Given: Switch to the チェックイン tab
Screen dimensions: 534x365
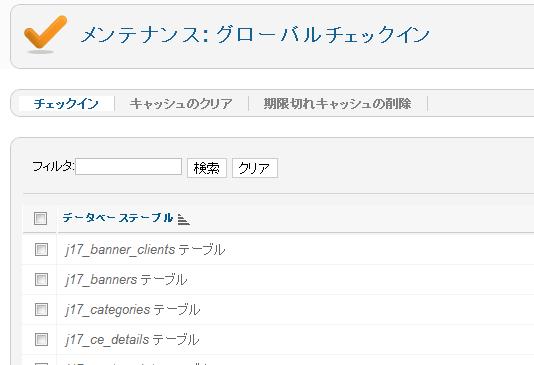Looking at the screenshot, I should click(x=66, y=104).
